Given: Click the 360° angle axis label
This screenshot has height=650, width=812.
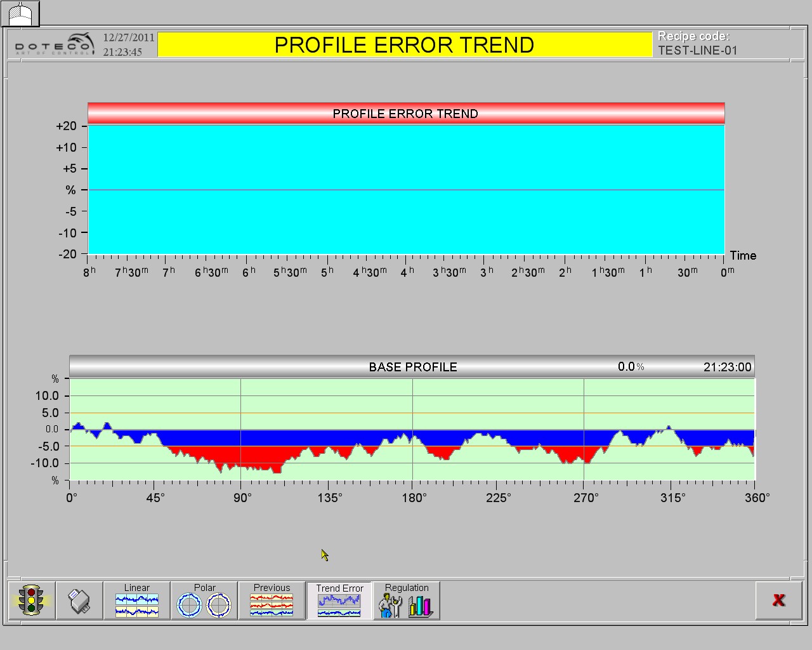Looking at the screenshot, I should (x=757, y=498).
